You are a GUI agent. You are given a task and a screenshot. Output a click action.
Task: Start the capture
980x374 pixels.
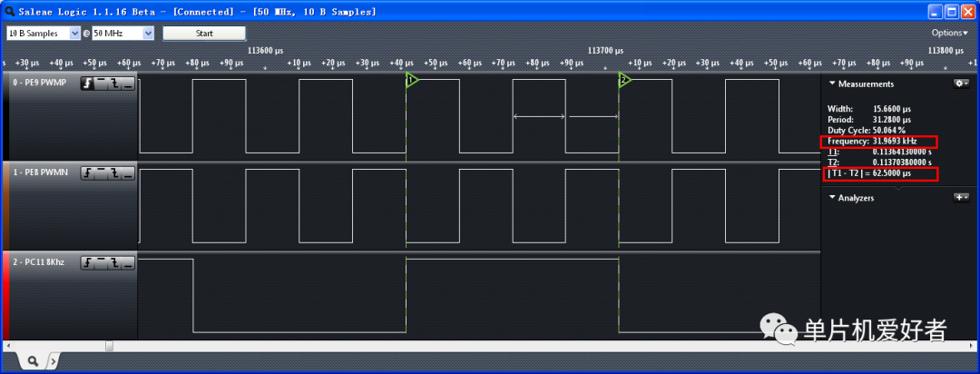point(204,34)
